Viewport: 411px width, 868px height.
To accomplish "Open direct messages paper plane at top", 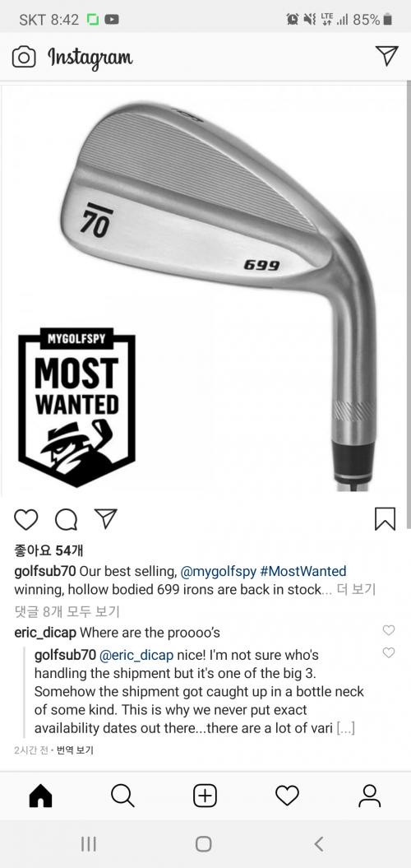I will tap(386, 56).
